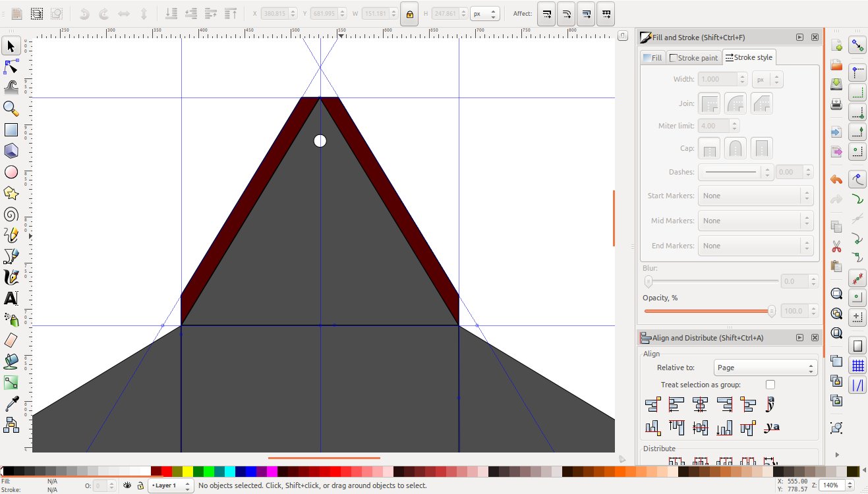Viewport: 868px width, 494px height.
Task: Toggle the width/height ratio lock
Action: (409, 14)
